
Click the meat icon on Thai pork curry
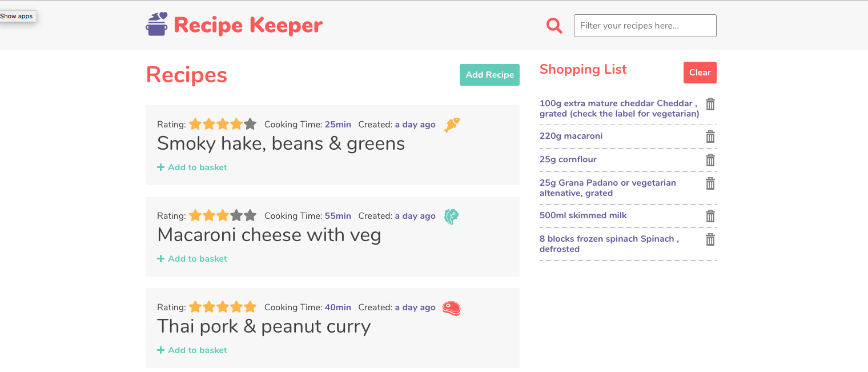point(451,307)
